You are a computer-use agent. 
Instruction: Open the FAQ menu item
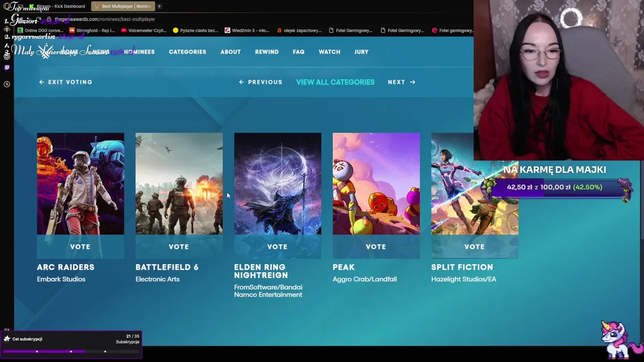coord(298,52)
